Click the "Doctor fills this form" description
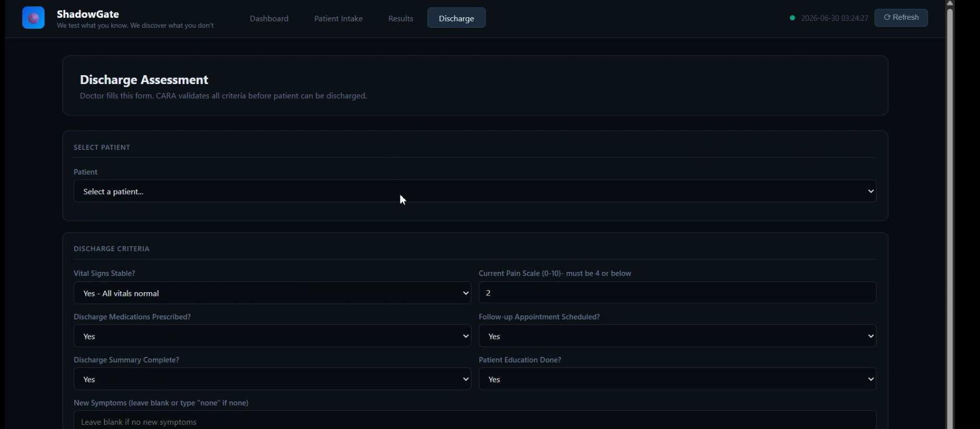Image resolution: width=980 pixels, height=429 pixels. [223, 96]
